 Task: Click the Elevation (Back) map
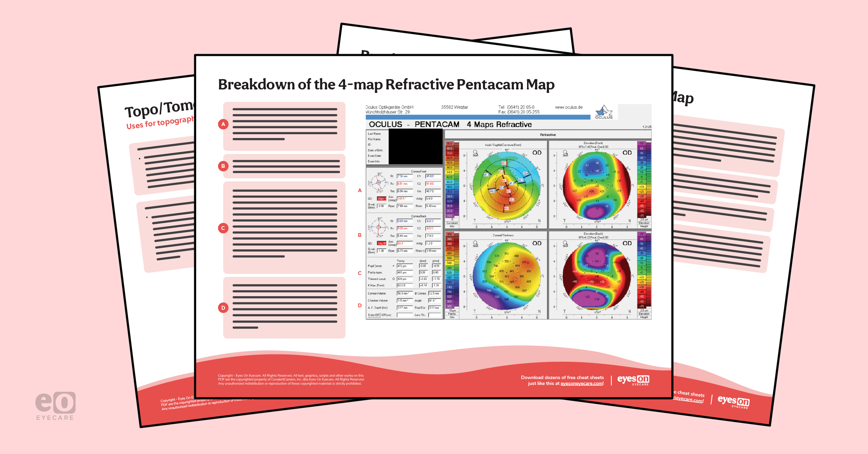597,276
